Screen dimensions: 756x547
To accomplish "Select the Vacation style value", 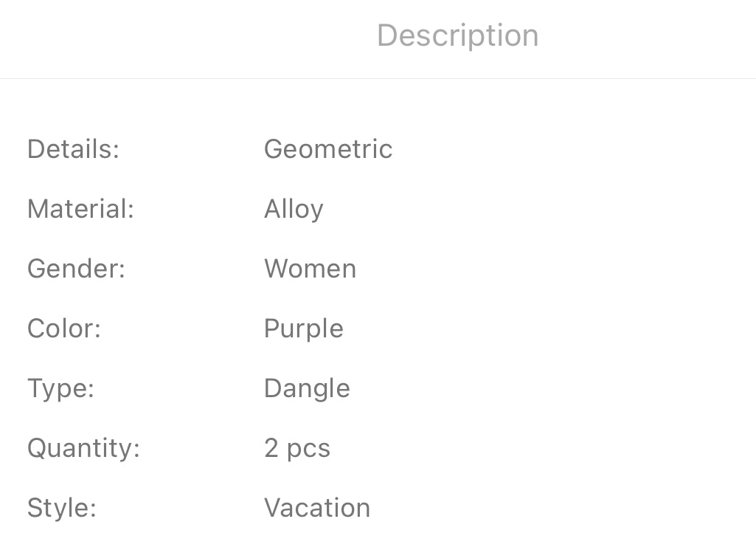I will [317, 507].
